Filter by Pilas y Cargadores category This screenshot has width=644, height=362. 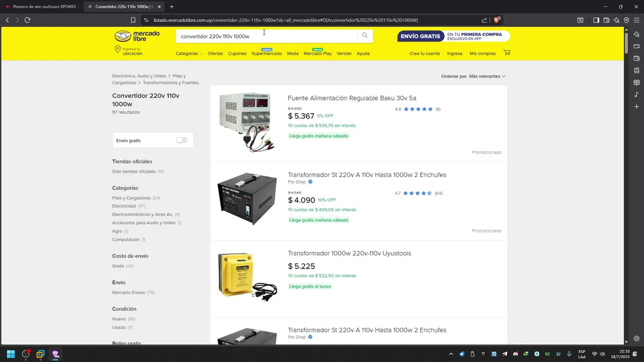click(x=131, y=198)
